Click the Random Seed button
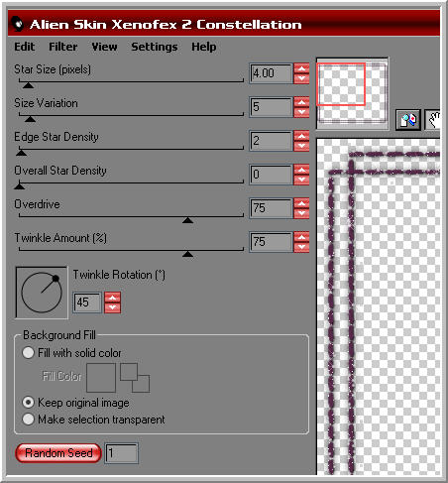 [58, 453]
